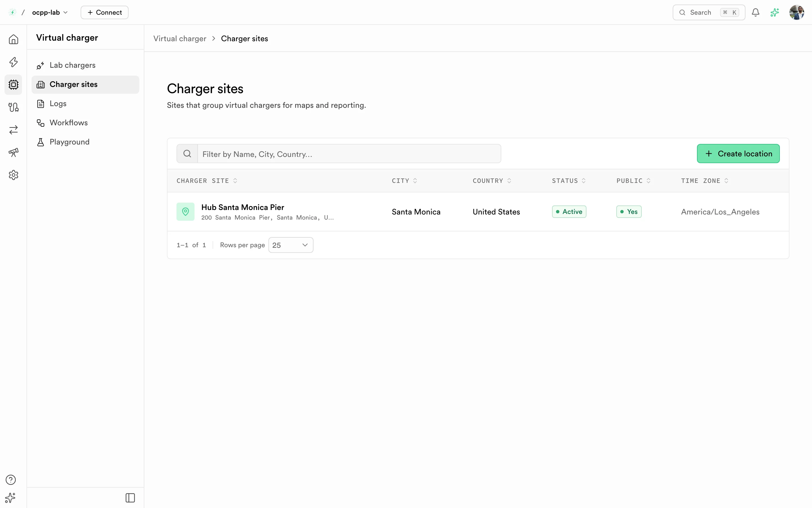Open the help question mark icon
The image size is (812, 508).
pyautogui.click(x=11, y=480)
